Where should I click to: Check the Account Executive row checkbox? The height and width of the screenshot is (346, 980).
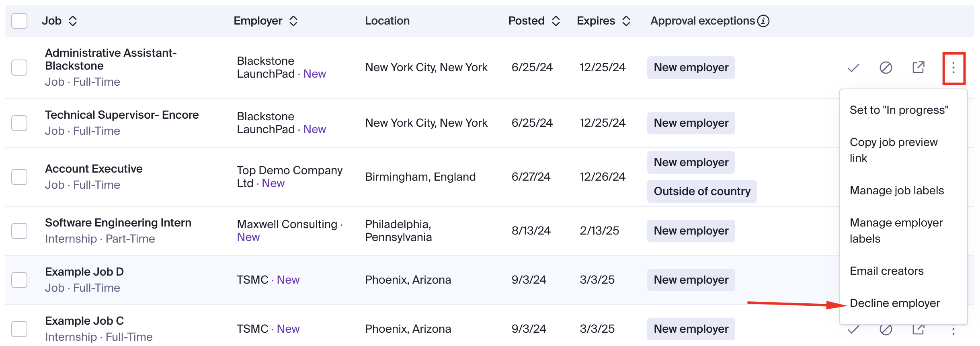pos(19,177)
